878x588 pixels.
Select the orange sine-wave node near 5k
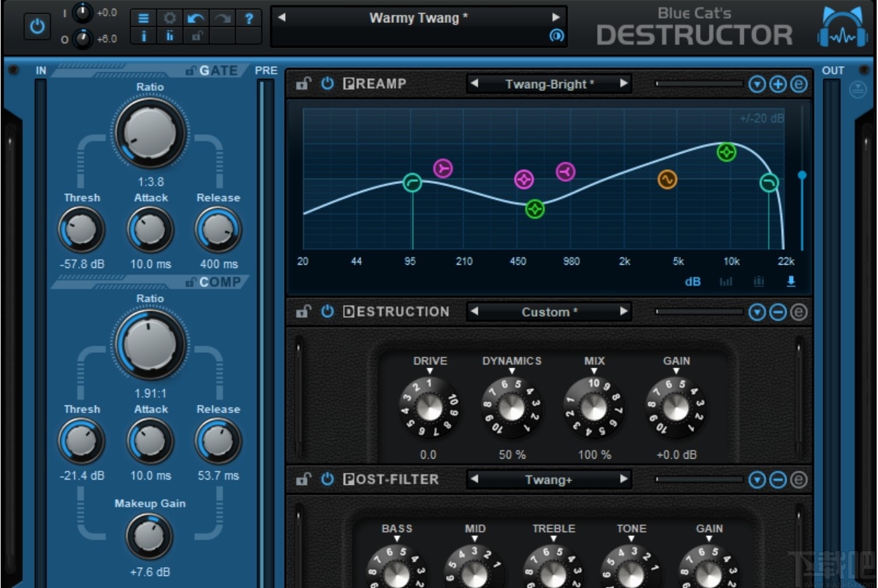point(667,179)
